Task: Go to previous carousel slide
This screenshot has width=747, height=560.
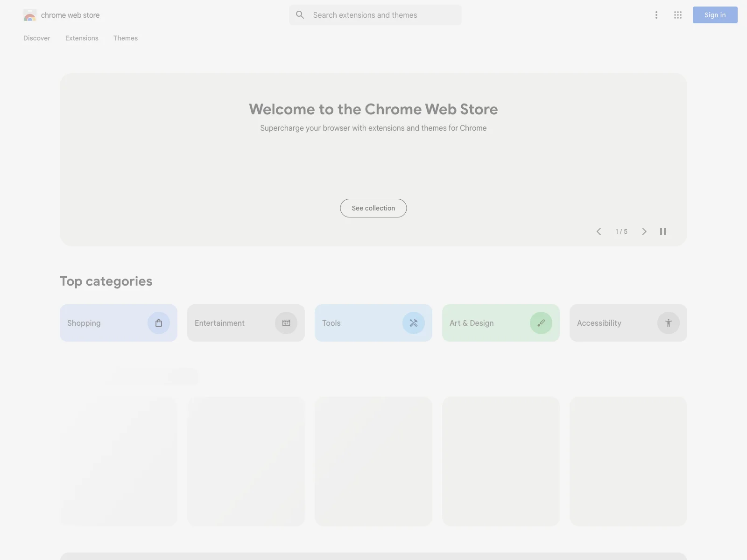Action: point(599,231)
